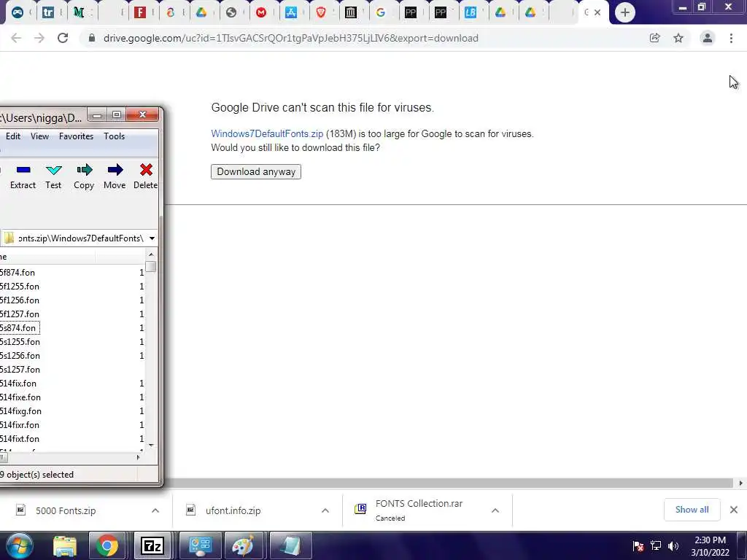Screen dimensions: 747x560
Task: Bookmark this page with the star icon
Action: point(678,38)
